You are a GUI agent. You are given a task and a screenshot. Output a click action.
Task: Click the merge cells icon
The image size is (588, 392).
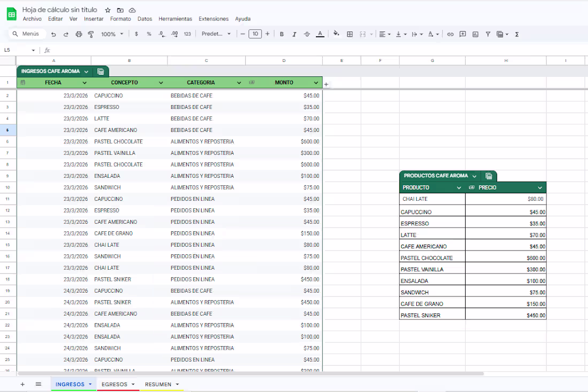(x=362, y=34)
